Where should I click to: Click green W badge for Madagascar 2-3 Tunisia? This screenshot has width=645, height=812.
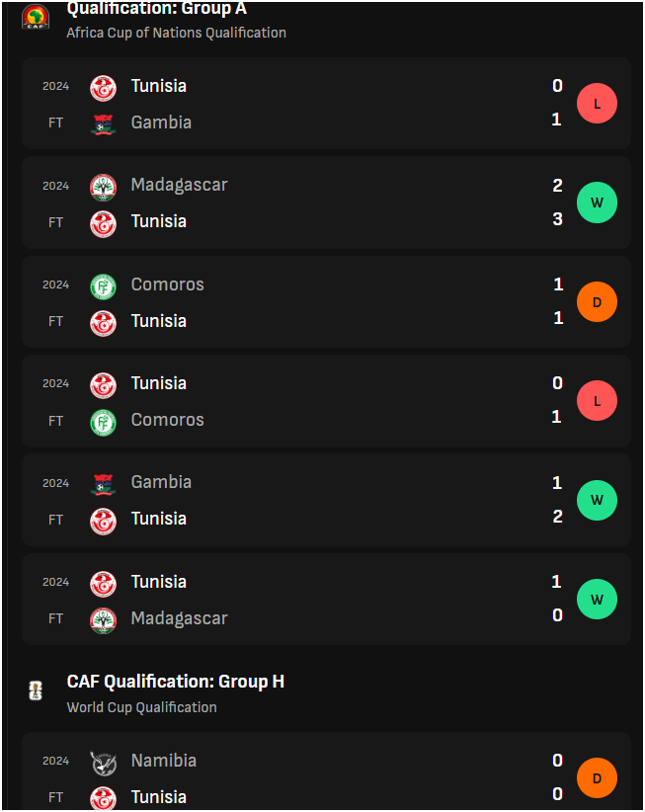[x=597, y=203]
